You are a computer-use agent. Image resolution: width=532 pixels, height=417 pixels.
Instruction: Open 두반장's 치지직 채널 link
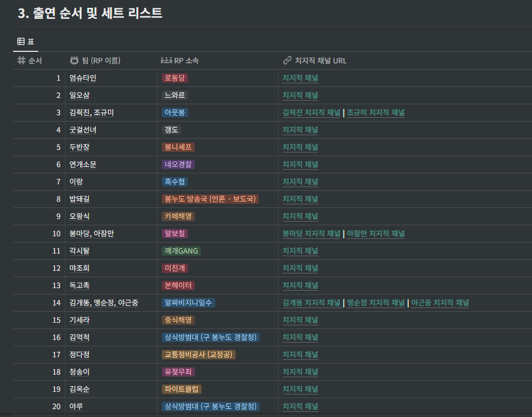pos(300,147)
